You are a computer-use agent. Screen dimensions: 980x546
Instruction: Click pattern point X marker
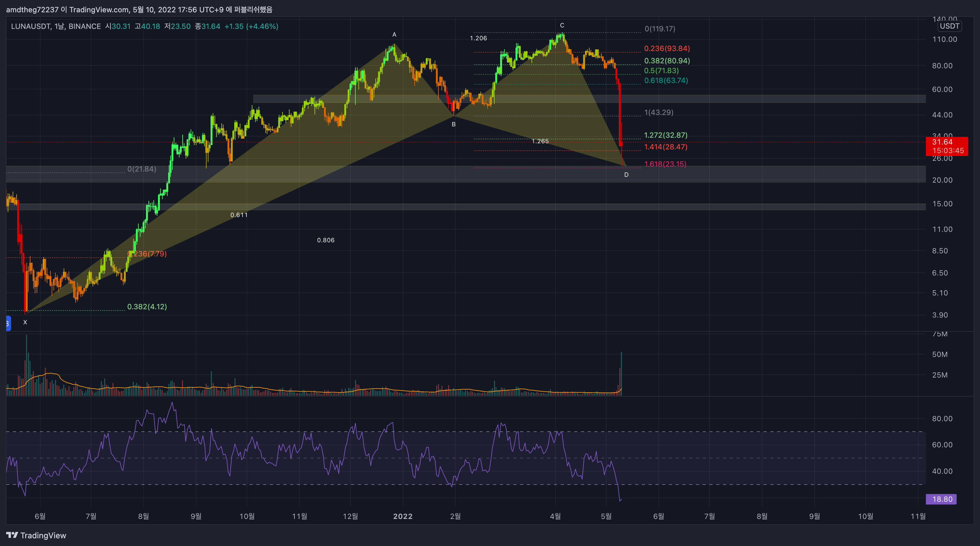pos(25,322)
